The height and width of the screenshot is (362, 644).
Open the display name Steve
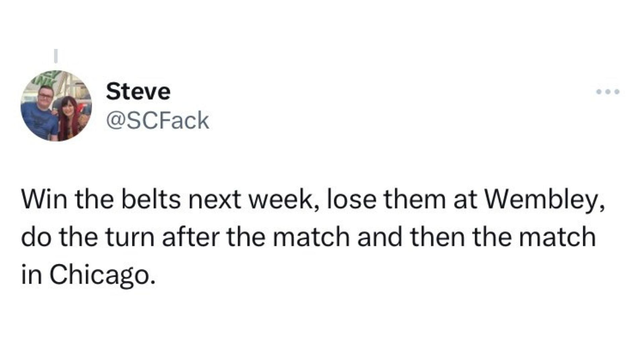138,91
